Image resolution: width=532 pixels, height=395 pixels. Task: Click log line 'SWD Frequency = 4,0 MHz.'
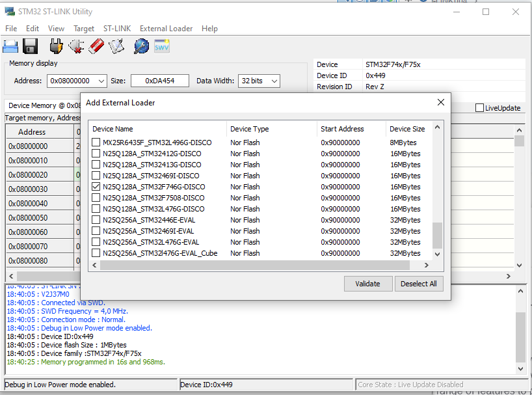[85, 311]
